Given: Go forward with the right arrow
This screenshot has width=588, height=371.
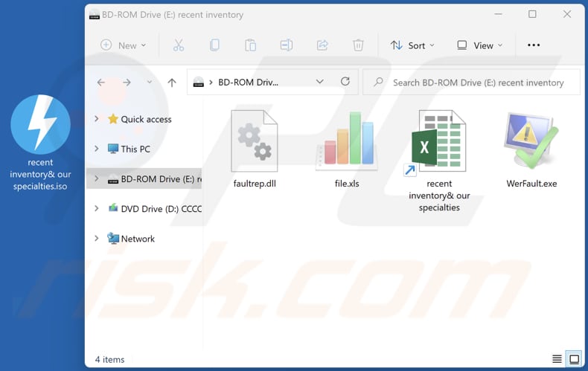Looking at the screenshot, I should tap(127, 82).
